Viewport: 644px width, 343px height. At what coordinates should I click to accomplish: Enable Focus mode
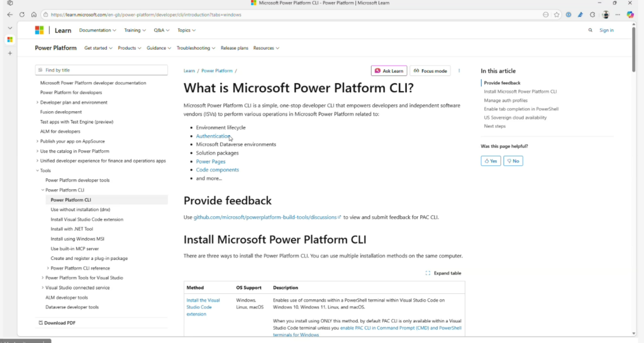tap(430, 71)
